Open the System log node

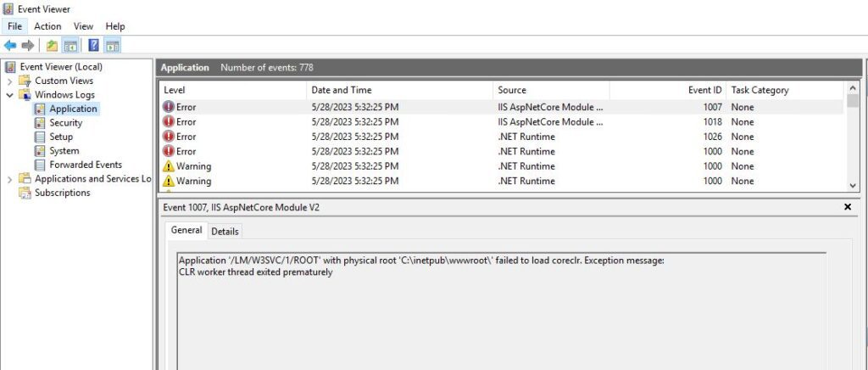coord(64,151)
